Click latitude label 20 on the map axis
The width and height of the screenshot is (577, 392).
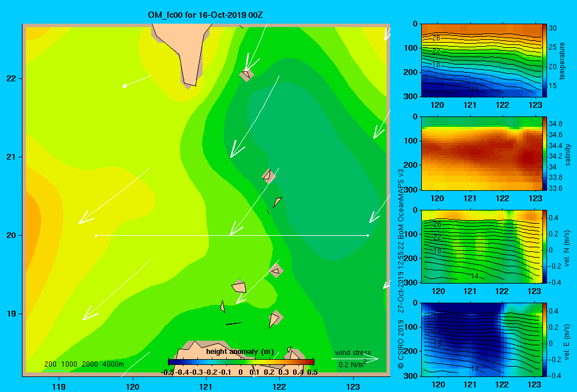point(12,235)
